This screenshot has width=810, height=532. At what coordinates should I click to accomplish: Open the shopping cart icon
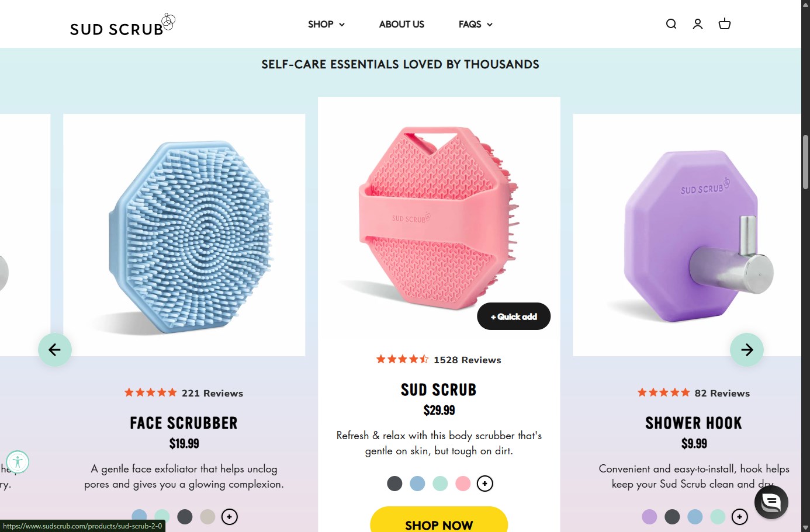(x=725, y=24)
